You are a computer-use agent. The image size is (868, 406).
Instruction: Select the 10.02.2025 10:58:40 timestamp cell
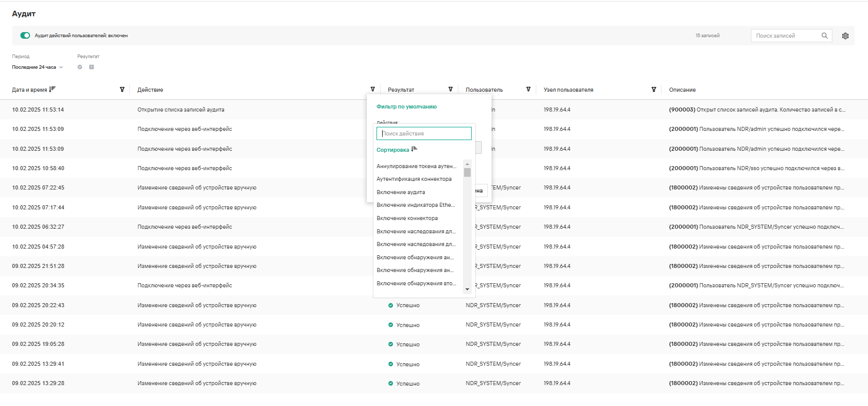(x=38, y=168)
